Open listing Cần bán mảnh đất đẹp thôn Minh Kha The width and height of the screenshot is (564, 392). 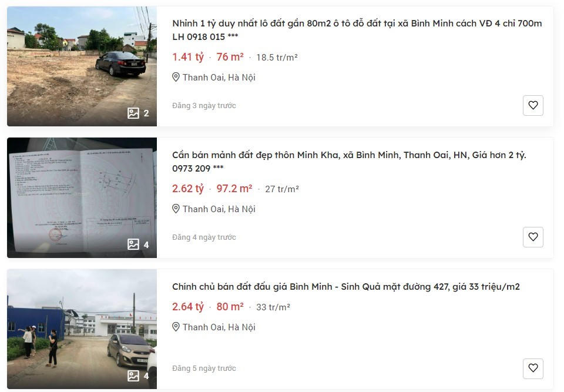coord(349,161)
